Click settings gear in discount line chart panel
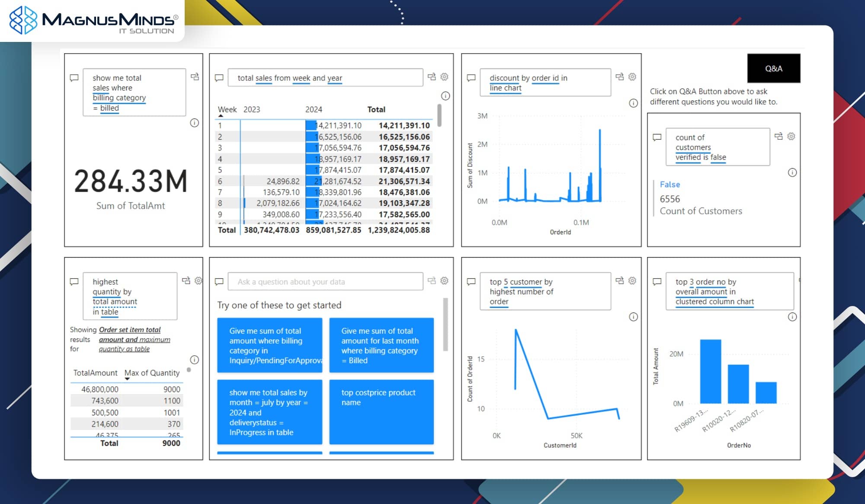This screenshot has width=865, height=504. (632, 77)
